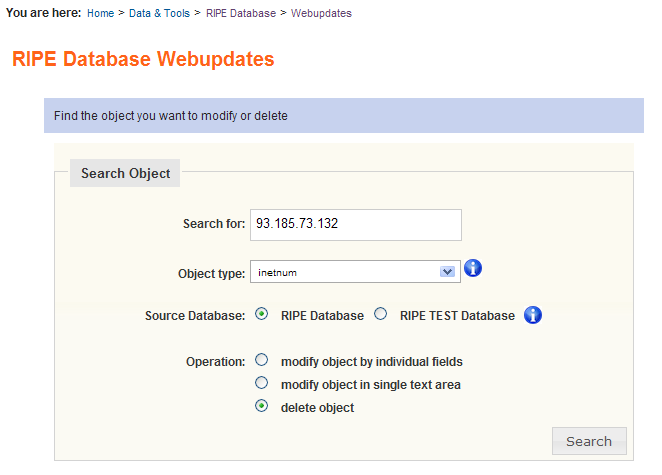Click the 'Source Database:' label
The height and width of the screenshot is (475, 662).
(x=195, y=316)
